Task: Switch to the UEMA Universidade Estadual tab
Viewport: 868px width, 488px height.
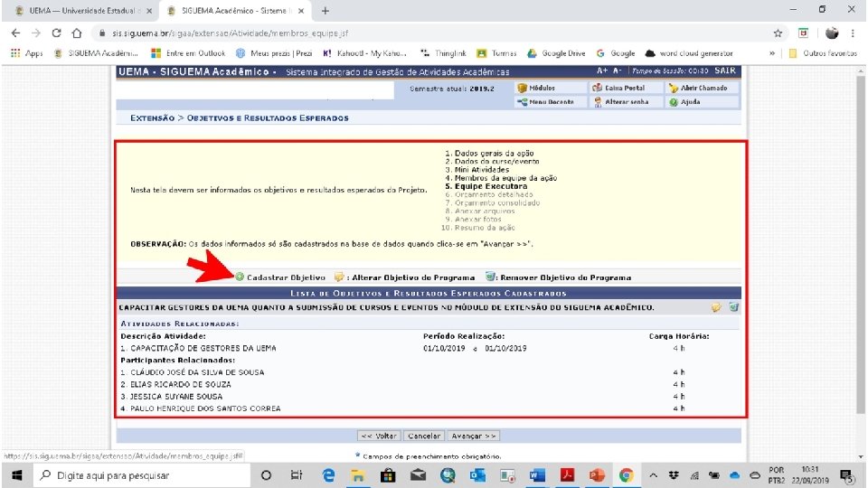Action: [81, 11]
